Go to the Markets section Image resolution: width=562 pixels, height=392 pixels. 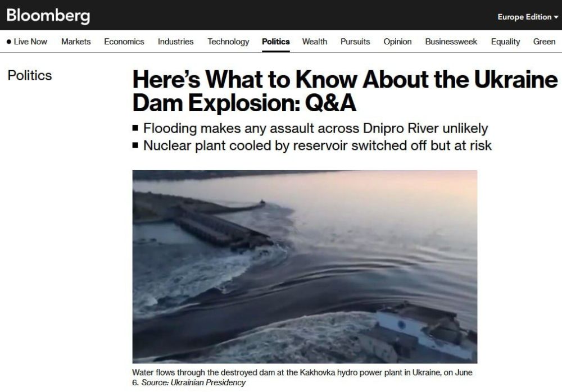coord(76,42)
